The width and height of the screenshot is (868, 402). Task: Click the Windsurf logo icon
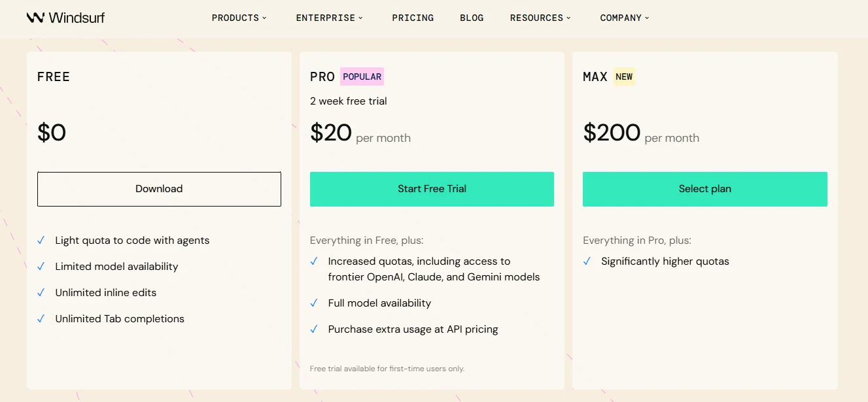pos(35,18)
